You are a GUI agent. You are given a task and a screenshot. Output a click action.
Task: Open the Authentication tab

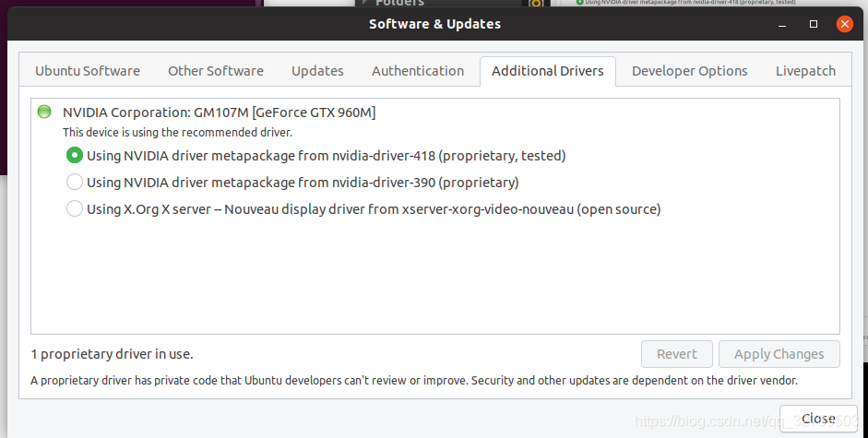click(x=418, y=71)
